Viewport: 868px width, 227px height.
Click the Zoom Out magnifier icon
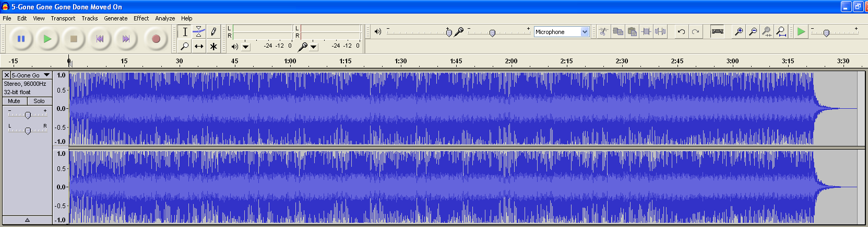click(753, 32)
